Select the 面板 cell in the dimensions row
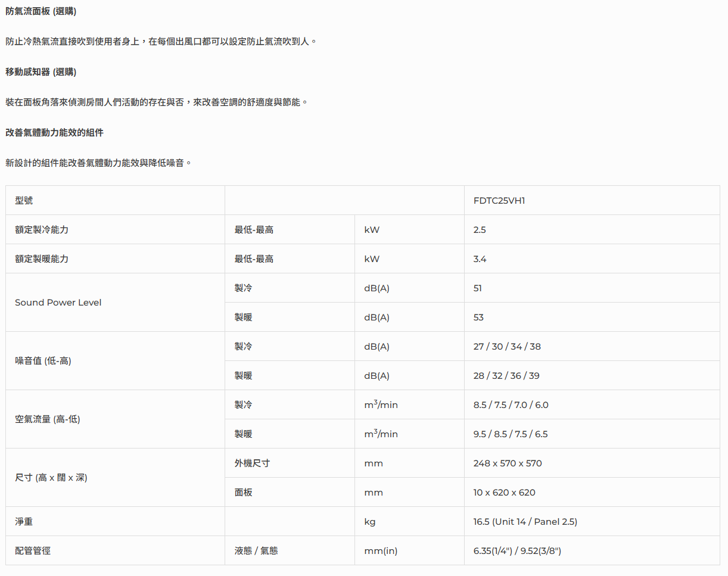728x576 pixels. 243,493
